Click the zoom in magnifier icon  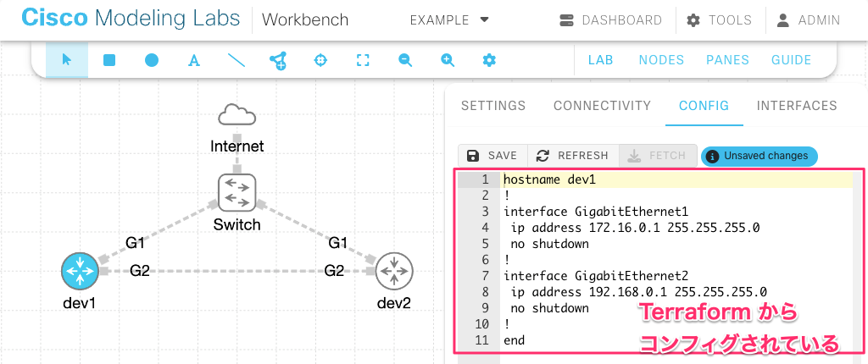[448, 60]
